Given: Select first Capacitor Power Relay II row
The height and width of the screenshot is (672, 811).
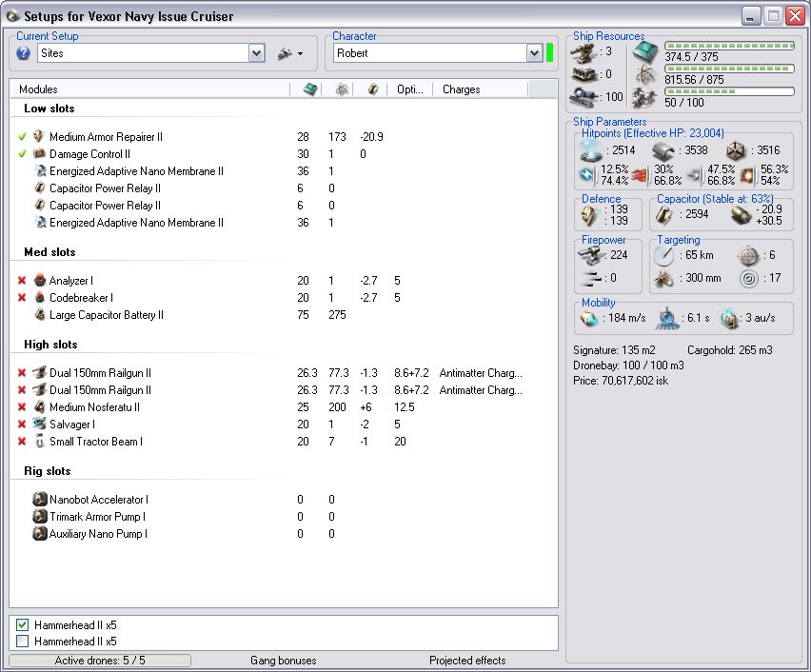Looking at the screenshot, I should (284, 188).
